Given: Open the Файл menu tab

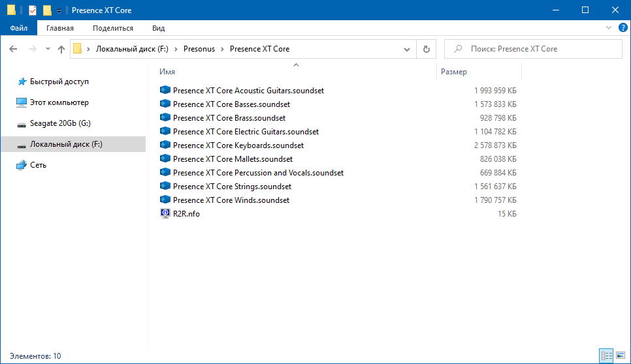Looking at the screenshot, I should pos(18,27).
